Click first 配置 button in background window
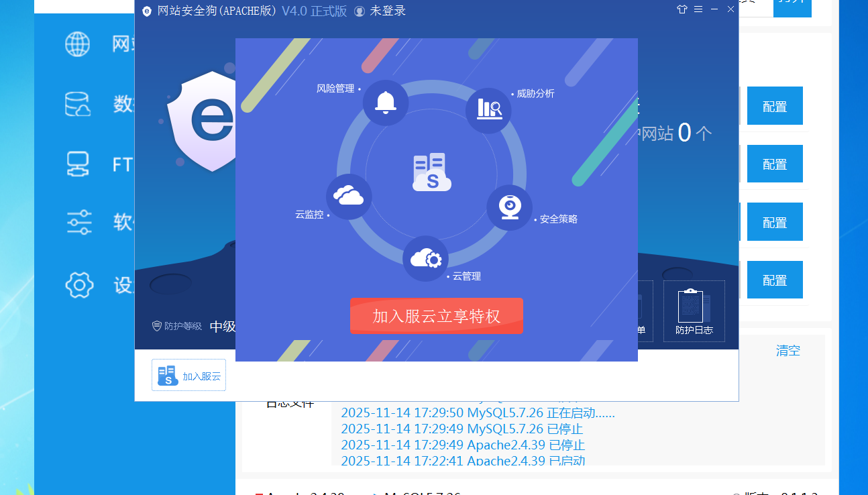Image resolution: width=868 pixels, height=495 pixels. click(x=775, y=106)
